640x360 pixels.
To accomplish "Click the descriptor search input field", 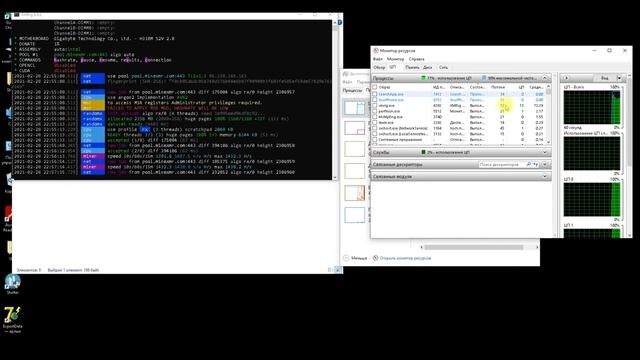I will click(502, 164).
